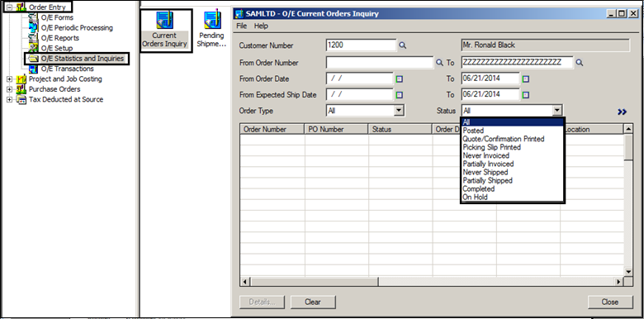Click the To Order Date field
Image resolution: width=644 pixels, height=319 pixels.
pos(490,79)
